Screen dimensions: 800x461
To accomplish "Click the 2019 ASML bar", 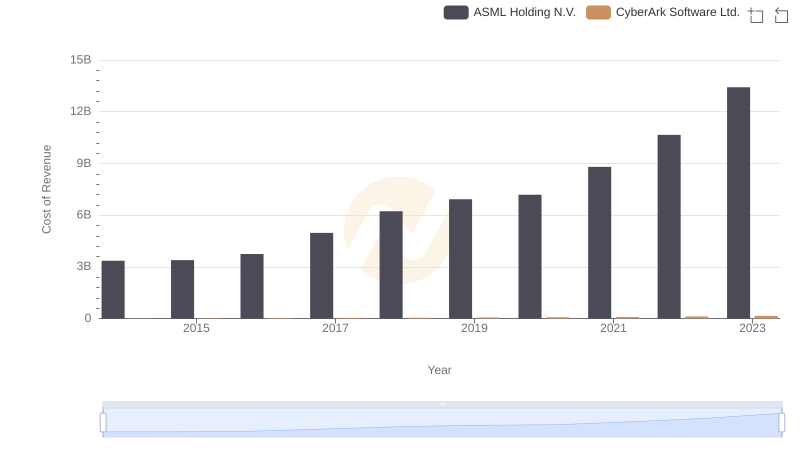I will pyautogui.click(x=460, y=259).
